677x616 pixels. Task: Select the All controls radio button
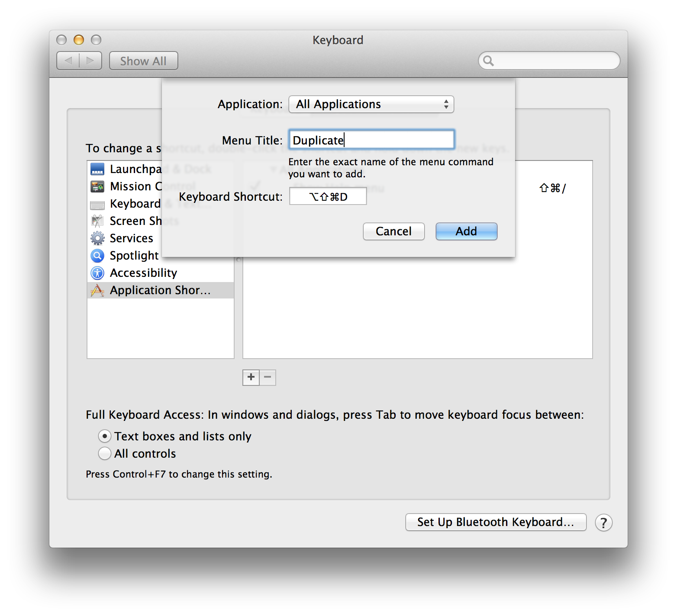click(x=104, y=453)
